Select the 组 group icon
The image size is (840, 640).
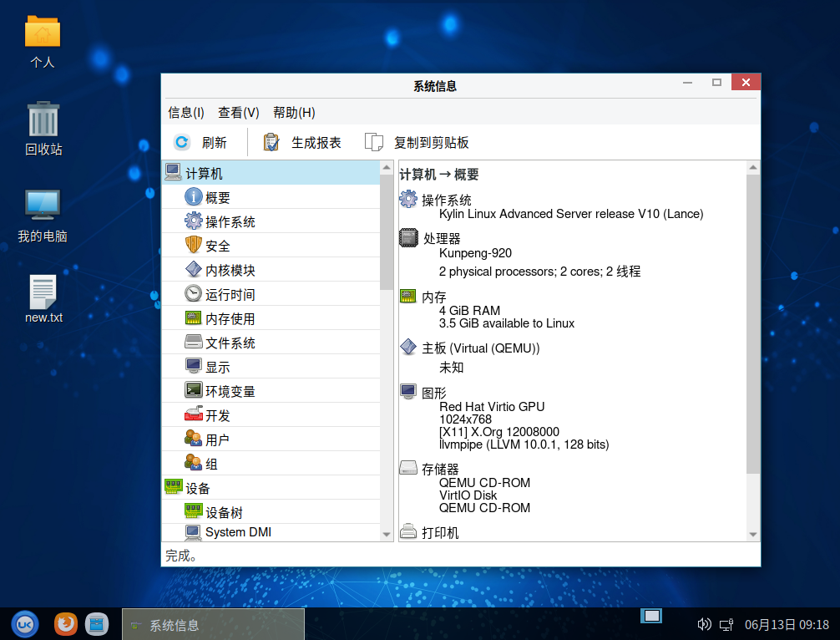[194, 463]
